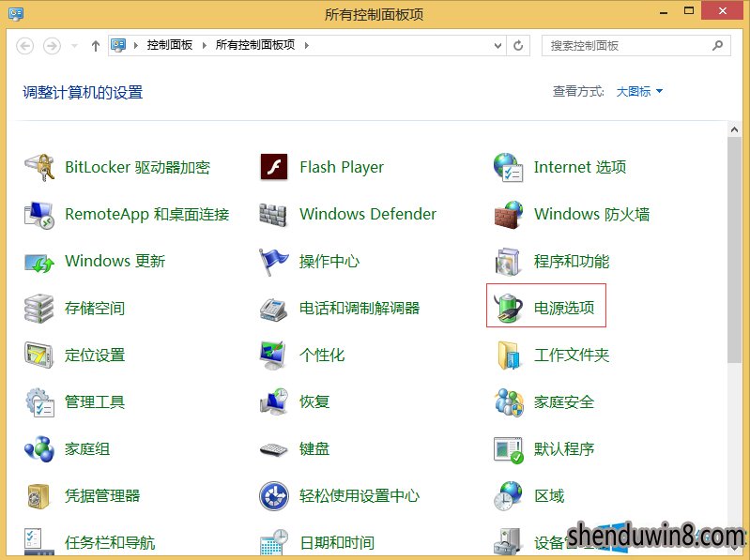Open the Flash Player icon
Image resolution: width=750 pixels, height=560 pixels.
(x=273, y=167)
